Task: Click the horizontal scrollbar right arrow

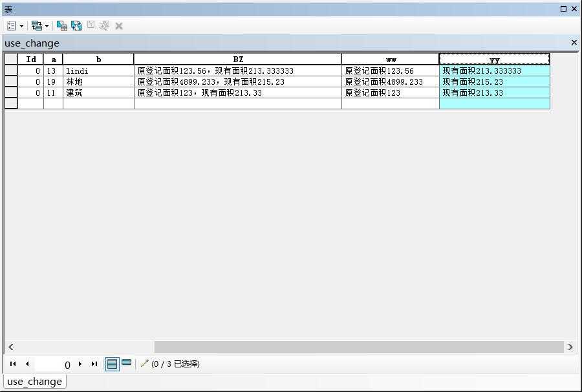Action: click(x=570, y=347)
